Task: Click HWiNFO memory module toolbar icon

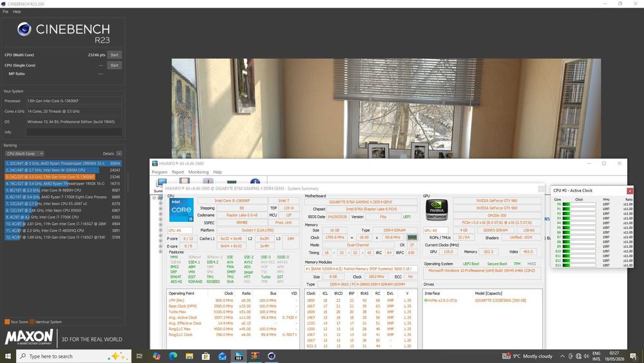Action: (232, 181)
